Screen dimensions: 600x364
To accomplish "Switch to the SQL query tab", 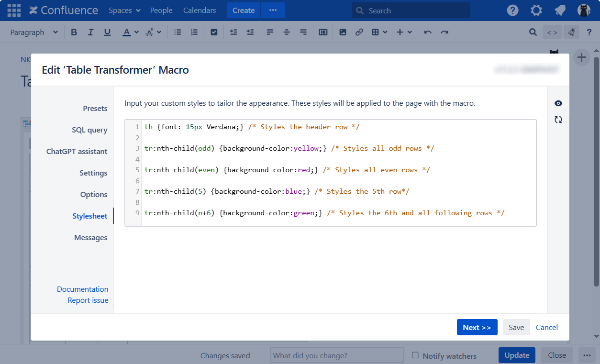I will pyautogui.click(x=89, y=130).
